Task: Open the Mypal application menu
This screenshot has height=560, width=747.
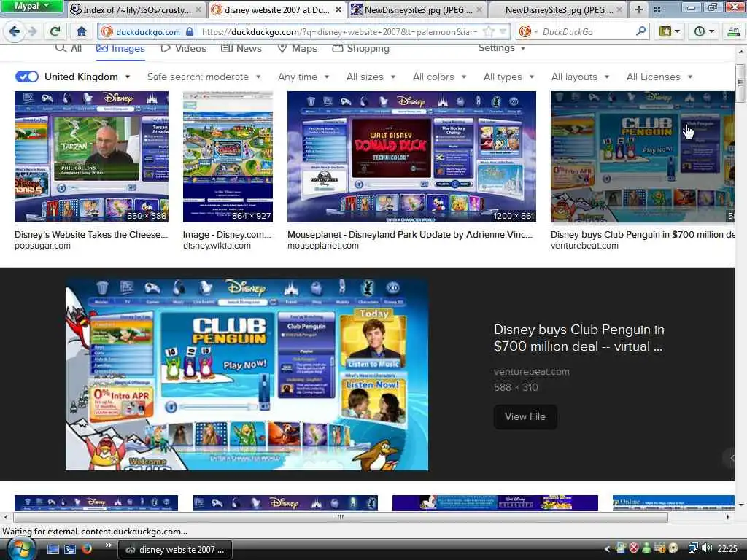Action: (31, 6)
